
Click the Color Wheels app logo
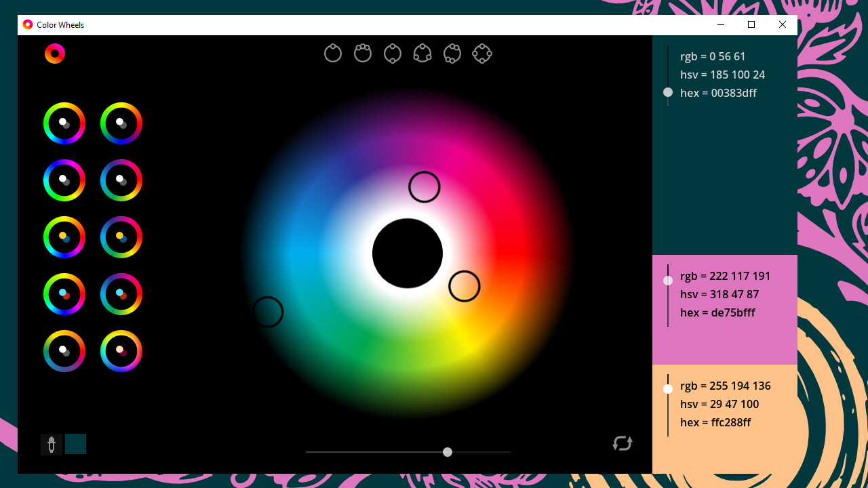pos(54,53)
